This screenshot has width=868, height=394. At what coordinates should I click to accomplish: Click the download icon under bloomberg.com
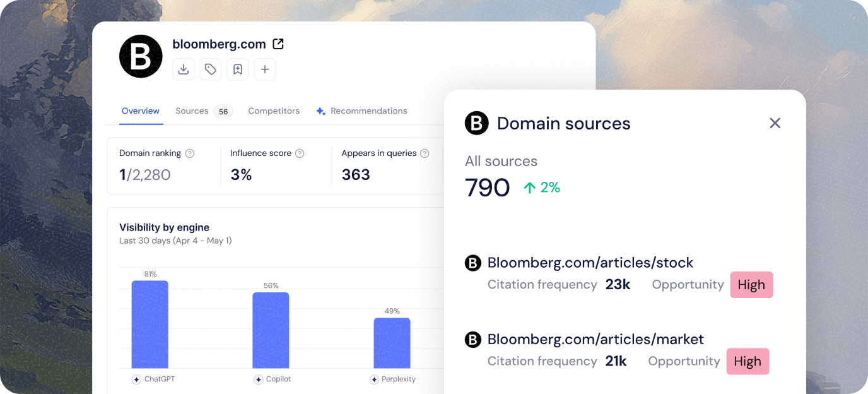pyautogui.click(x=184, y=69)
